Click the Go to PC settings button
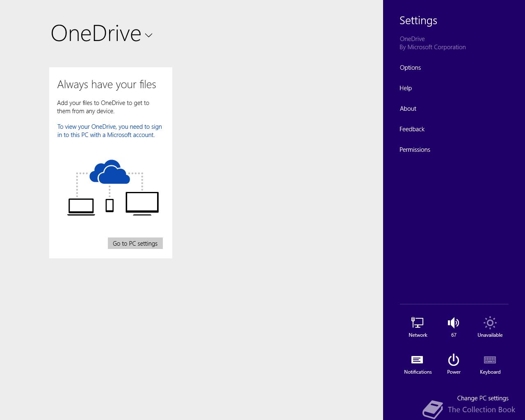The height and width of the screenshot is (420, 525). (135, 243)
